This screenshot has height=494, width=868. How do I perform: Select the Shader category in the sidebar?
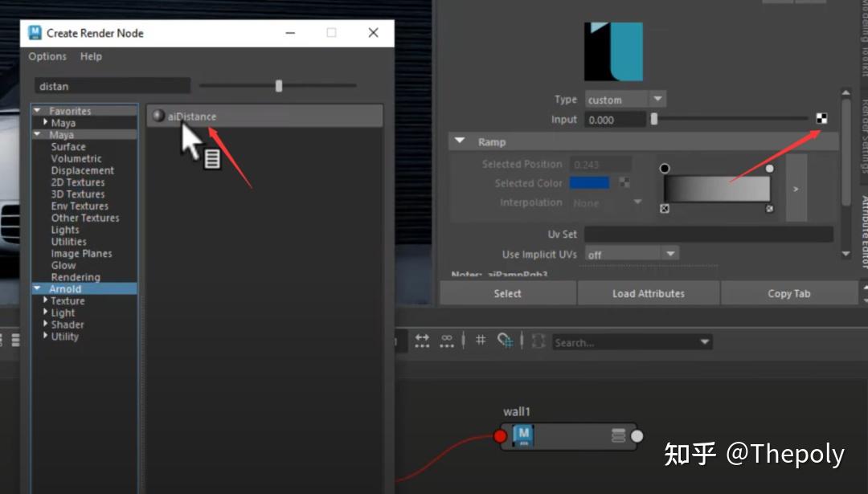click(68, 324)
